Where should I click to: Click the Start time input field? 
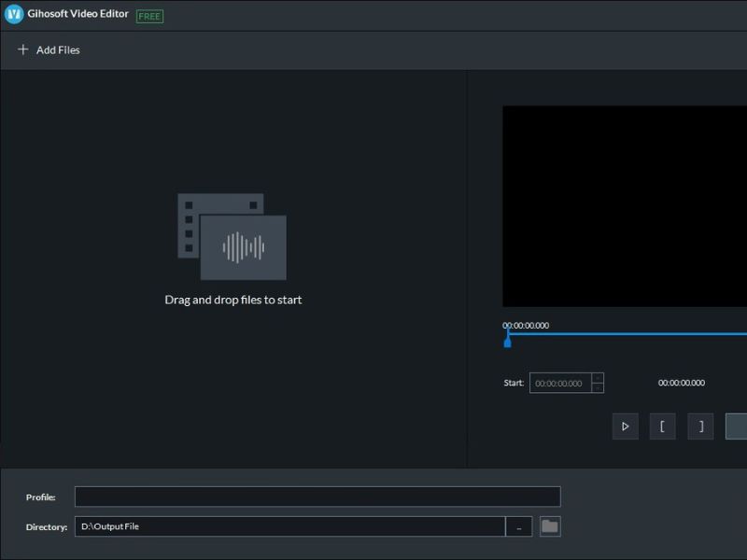coord(560,383)
